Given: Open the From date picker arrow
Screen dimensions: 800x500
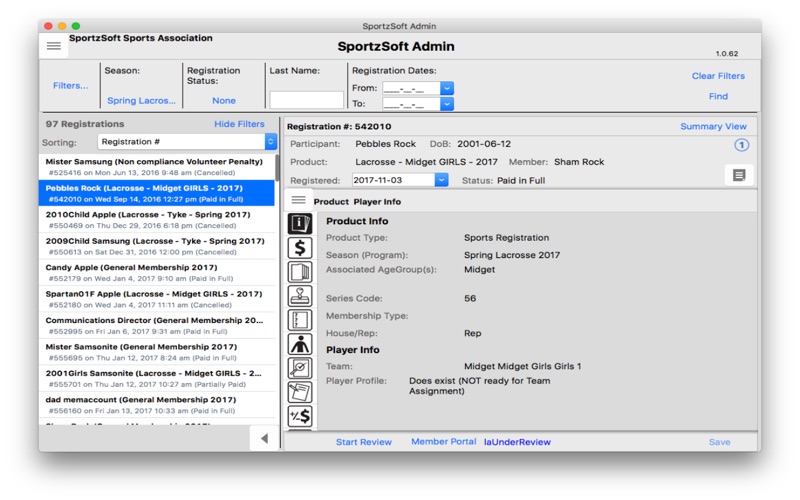Looking at the screenshot, I should pos(446,88).
